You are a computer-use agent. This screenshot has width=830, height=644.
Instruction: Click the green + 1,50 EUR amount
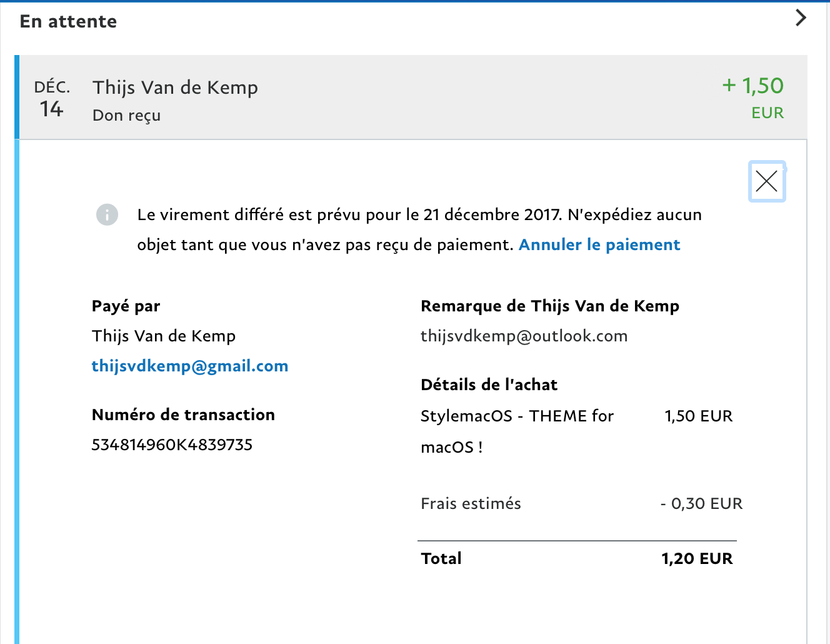click(x=752, y=97)
